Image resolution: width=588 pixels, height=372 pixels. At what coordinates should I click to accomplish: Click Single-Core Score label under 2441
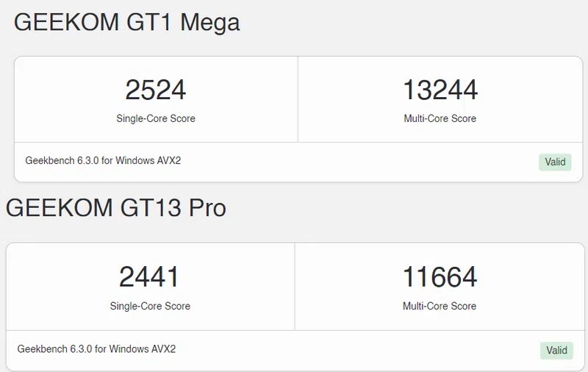click(150, 306)
